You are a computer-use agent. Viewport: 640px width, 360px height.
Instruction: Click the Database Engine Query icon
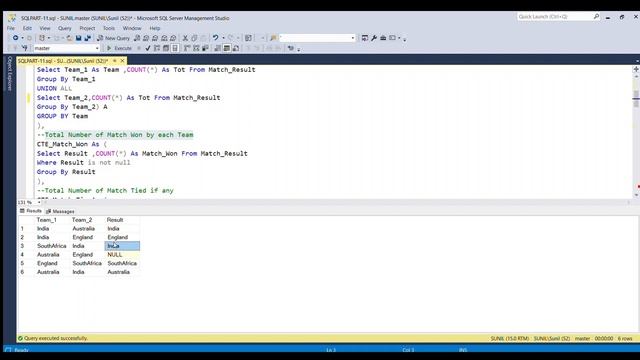137,38
